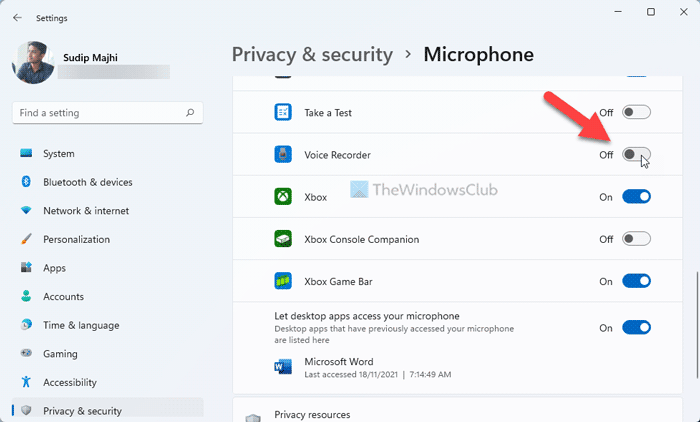
Task: Enable microphone access for Voice Recorder
Action: coord(636,155)
